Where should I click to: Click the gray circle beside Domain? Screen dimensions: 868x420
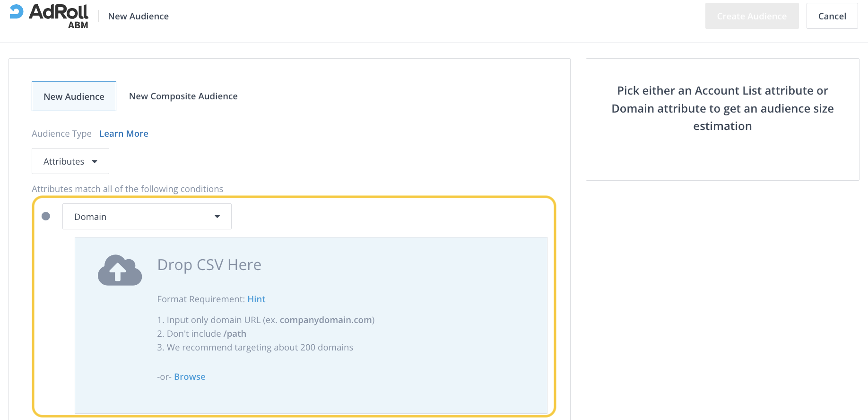pyautogui.click(x=46, y=216)
